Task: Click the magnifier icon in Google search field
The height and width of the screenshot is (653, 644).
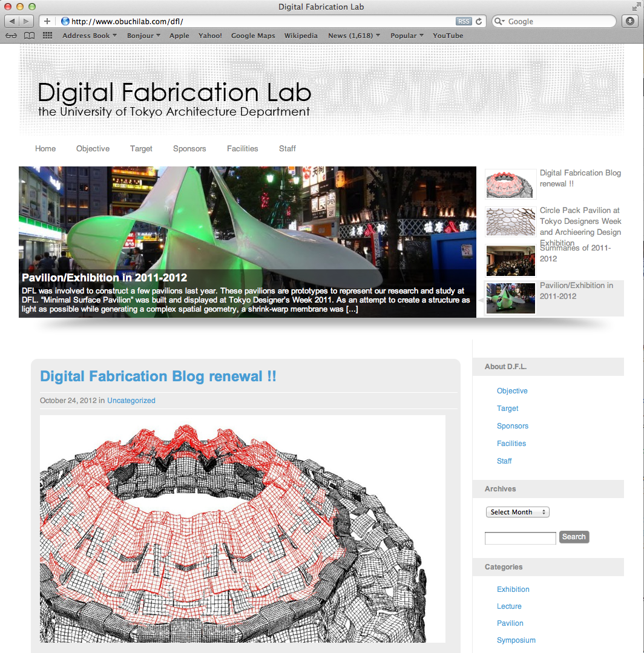Action: (x=499, y=21)
